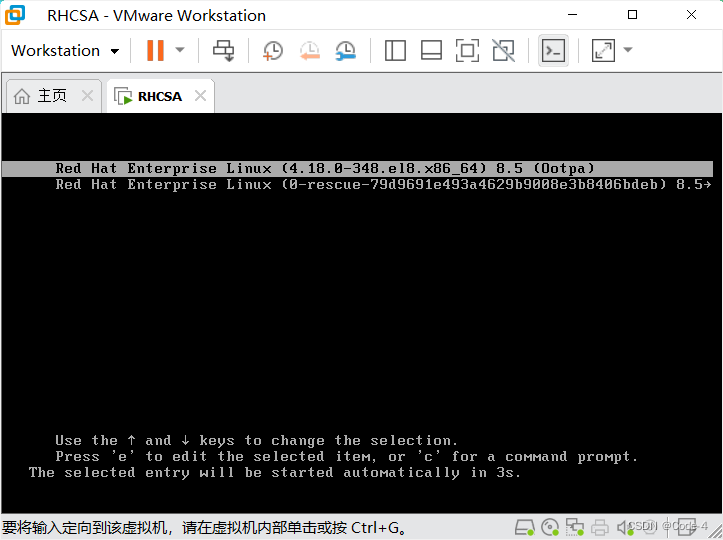The height and width of the screenshot is (540, 723).
Task: Close the 主页 tab
Action: [x=87, y=96]
